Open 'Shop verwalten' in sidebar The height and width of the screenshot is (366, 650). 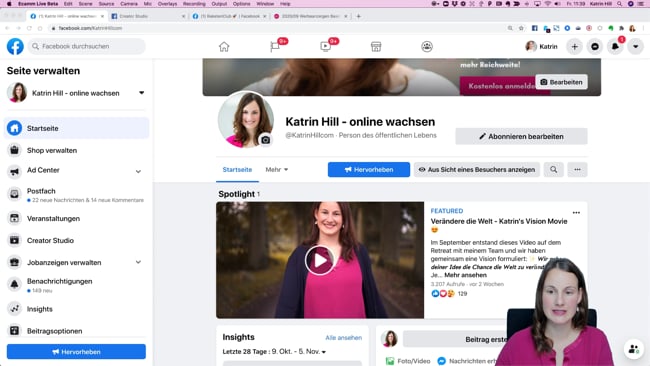(76, 150)
